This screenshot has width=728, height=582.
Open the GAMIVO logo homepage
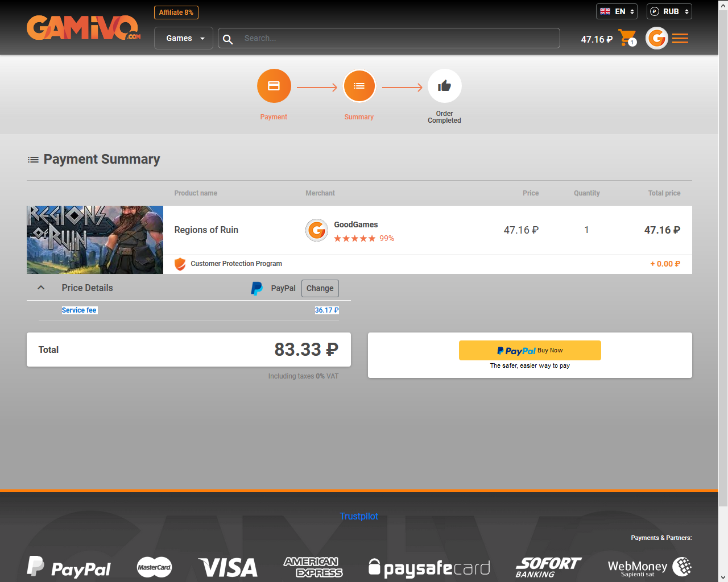(x=84, y=27)
